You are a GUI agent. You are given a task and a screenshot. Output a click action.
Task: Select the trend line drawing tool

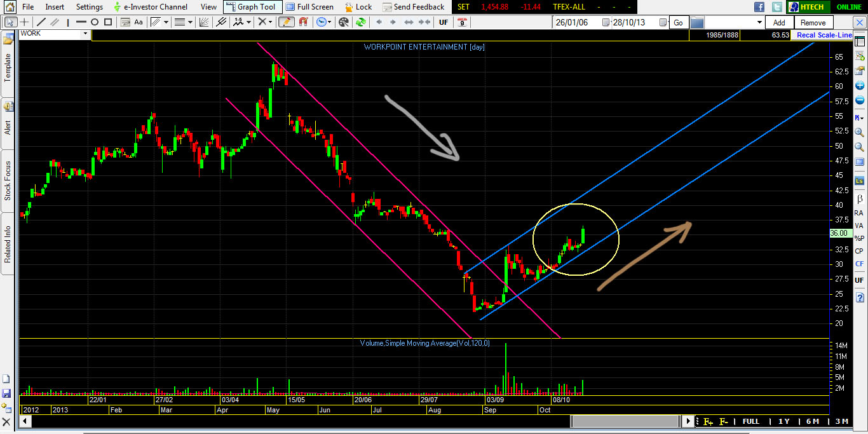pyautogui.click(x=41, y=22)
